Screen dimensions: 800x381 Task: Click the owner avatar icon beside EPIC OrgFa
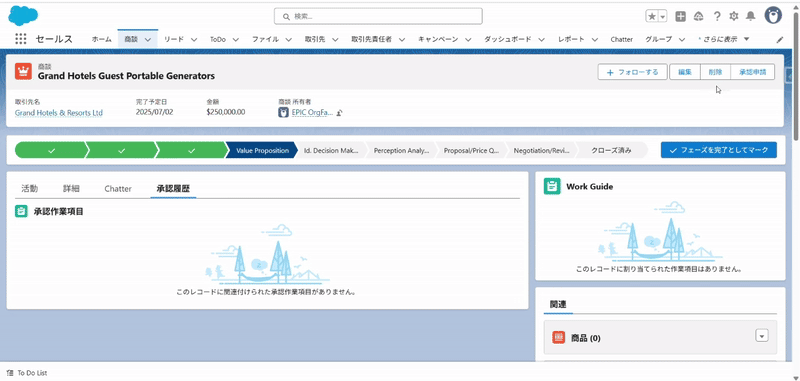point(283,112)
